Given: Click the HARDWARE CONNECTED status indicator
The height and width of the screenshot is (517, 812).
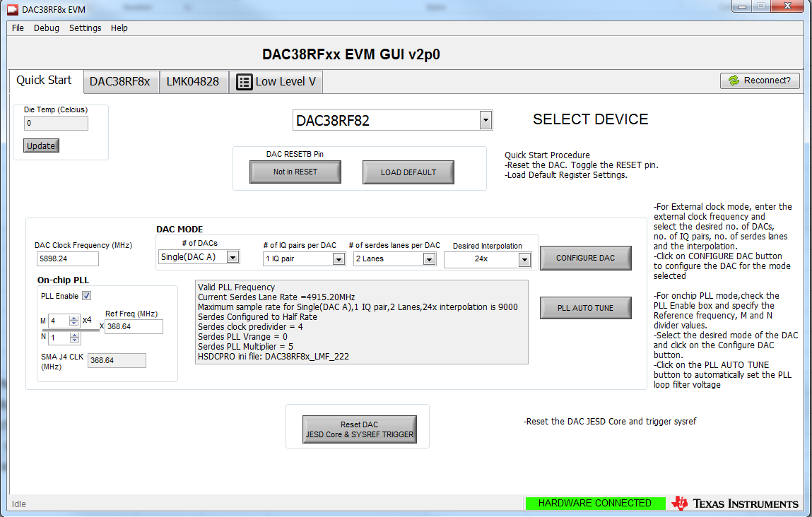Looking at the screenshot, I should point(595,503).
